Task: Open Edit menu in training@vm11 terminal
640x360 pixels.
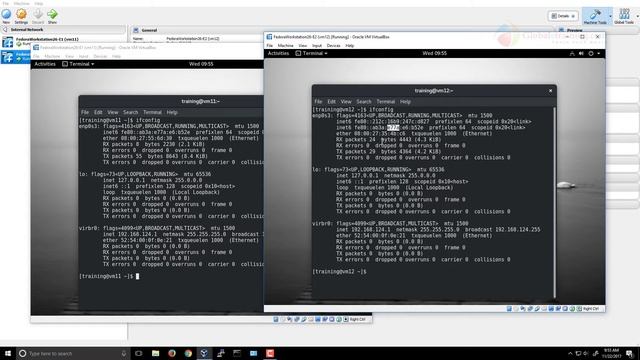Action: click(98, 112)
